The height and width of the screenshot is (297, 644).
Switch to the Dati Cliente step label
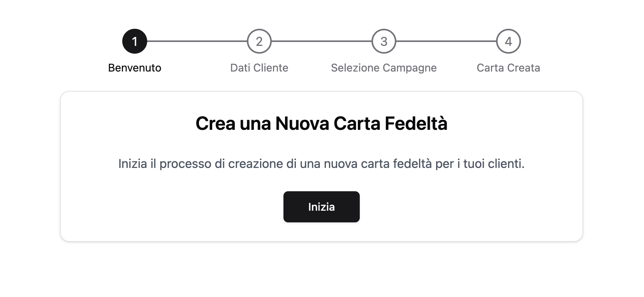[x=259, y=68]
